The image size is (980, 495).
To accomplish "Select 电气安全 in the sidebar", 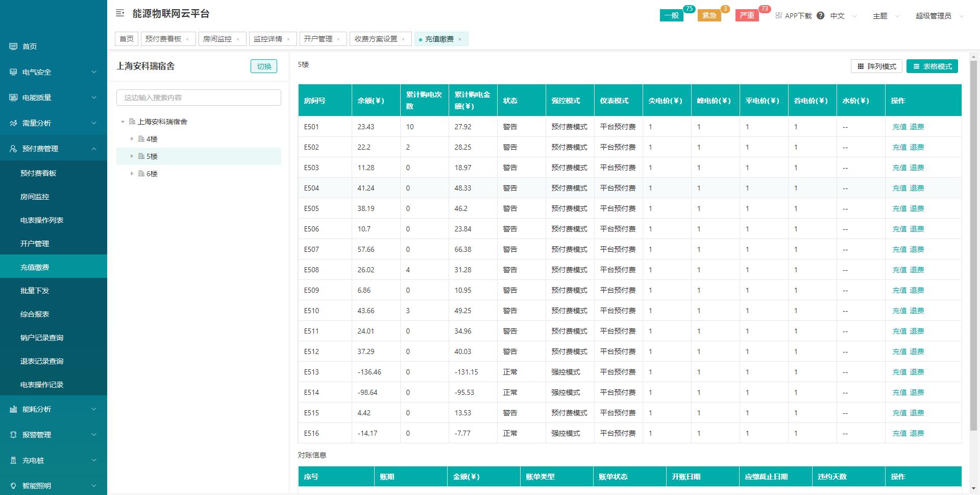I will pos(37,72).
